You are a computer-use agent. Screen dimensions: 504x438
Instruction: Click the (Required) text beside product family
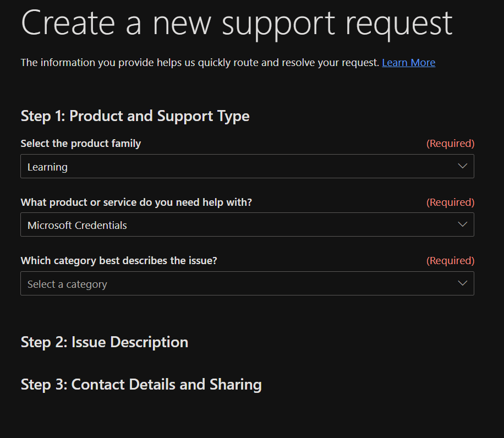pyautogui.click(x=450, y=143)
